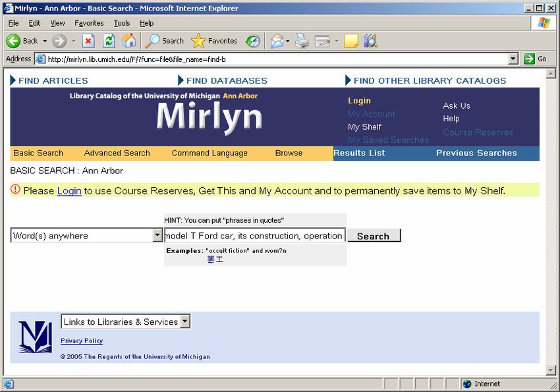The width and height of the screenshot is (560, 392).
Task: Switch to the Command Language tab
Action: [x=210, y=153]
